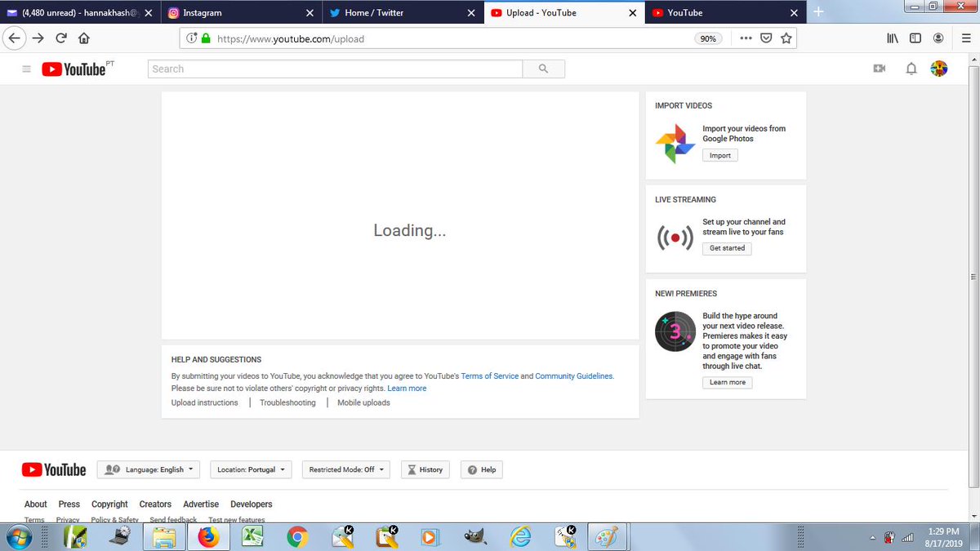980x551 pixels.
Task: Click the 90% zoom level indicator
Action: click(x=708, y=38)
